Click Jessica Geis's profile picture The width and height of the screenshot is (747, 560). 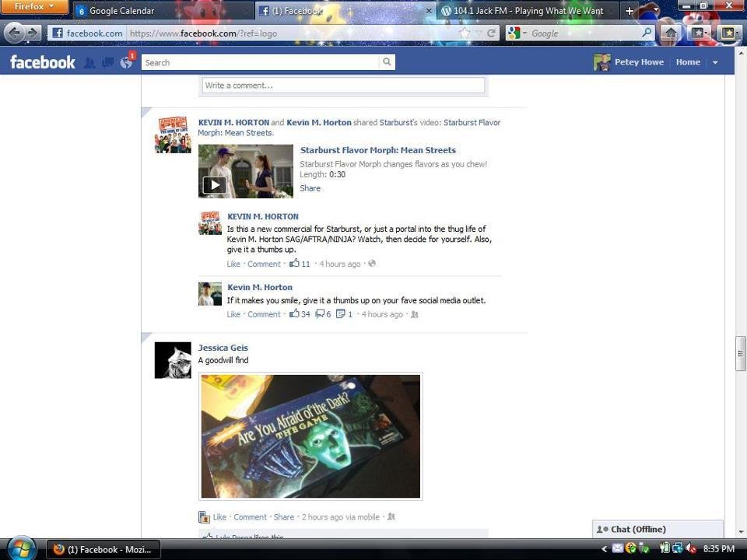173,360
